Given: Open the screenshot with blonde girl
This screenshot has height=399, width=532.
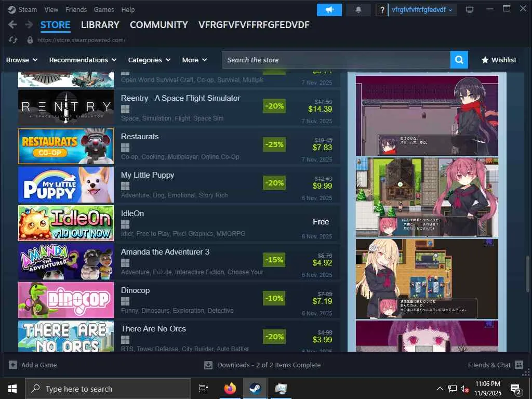Looking at the screenshot, I should [x=427, y=279].
